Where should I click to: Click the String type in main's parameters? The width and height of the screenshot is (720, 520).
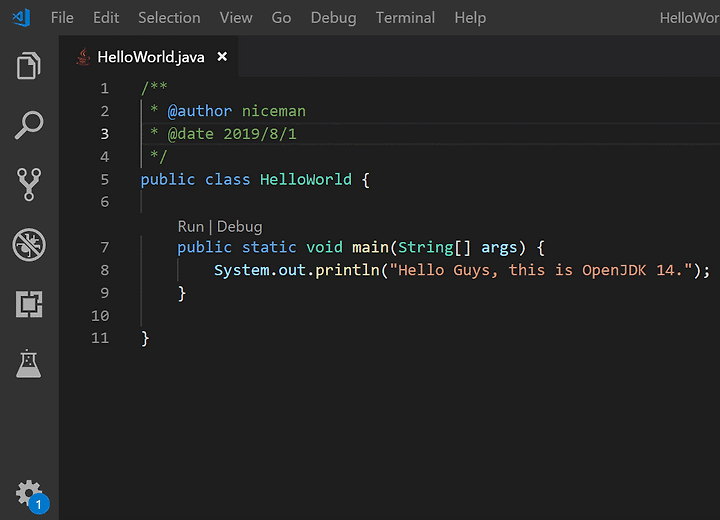(426, 248)
